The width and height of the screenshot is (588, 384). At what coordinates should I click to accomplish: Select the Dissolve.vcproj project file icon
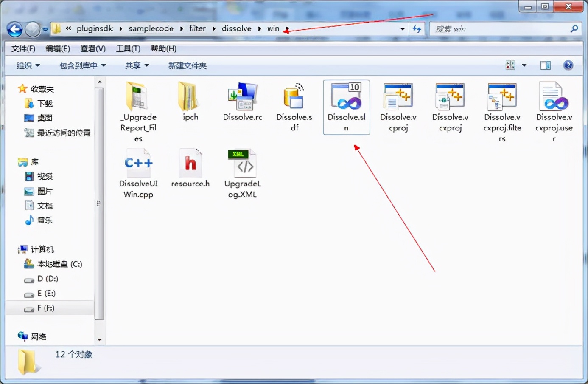click(x=398, y=96)
